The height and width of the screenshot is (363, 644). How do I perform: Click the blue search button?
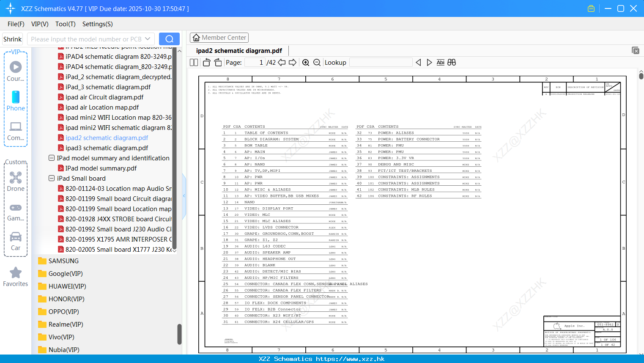point(169,39)
